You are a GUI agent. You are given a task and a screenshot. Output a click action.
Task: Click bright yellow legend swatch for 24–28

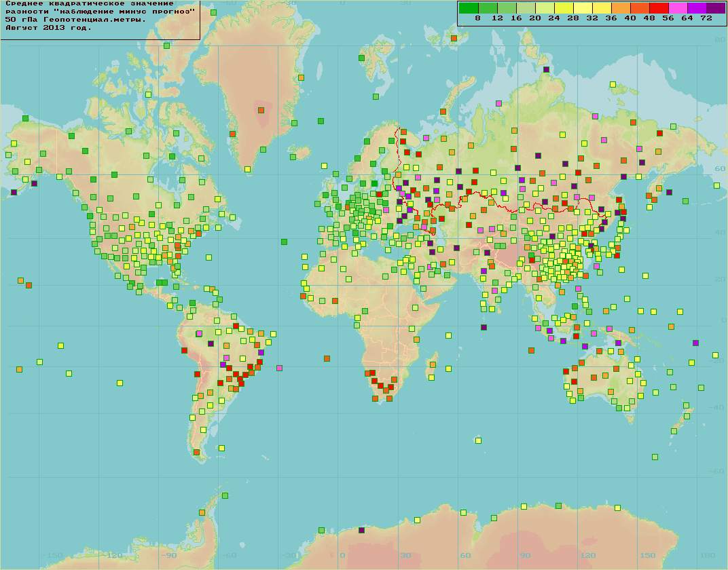coord(564,8)
